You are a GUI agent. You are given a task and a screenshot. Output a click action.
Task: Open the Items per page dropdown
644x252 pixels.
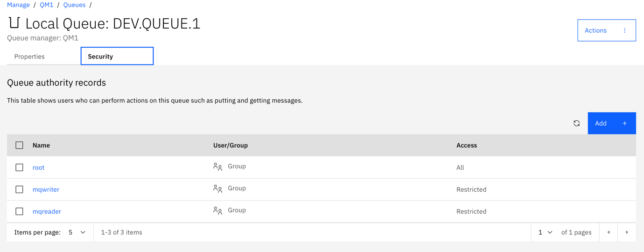tap(77, 232)
